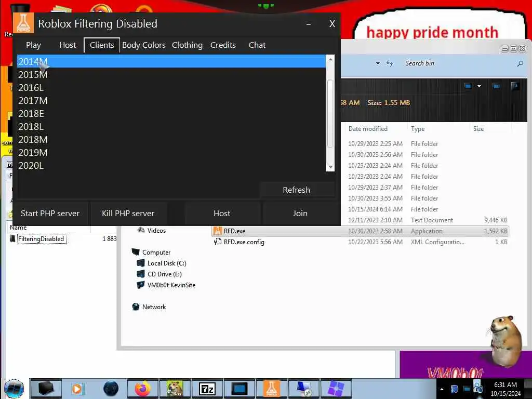The image size is (532, 399).
Task: Minimize the Roblox Filtering Disabled window
Action: coord(309,24)
